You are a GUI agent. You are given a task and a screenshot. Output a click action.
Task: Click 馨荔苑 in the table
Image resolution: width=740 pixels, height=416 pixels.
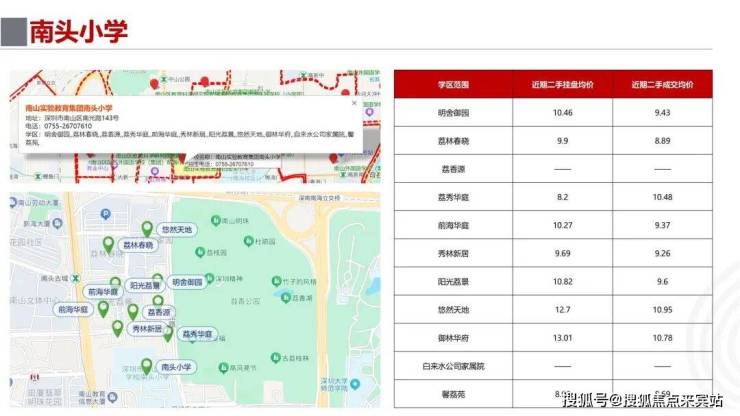[453, 394]
